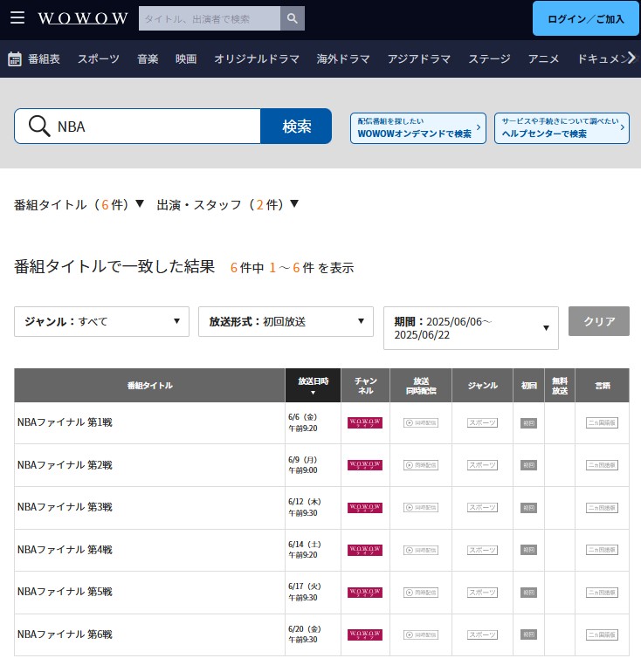Click WOWOW channel logo for NBAファイナル 第3戦
This screenshot has width=641, height=672.
pos(365,508)
